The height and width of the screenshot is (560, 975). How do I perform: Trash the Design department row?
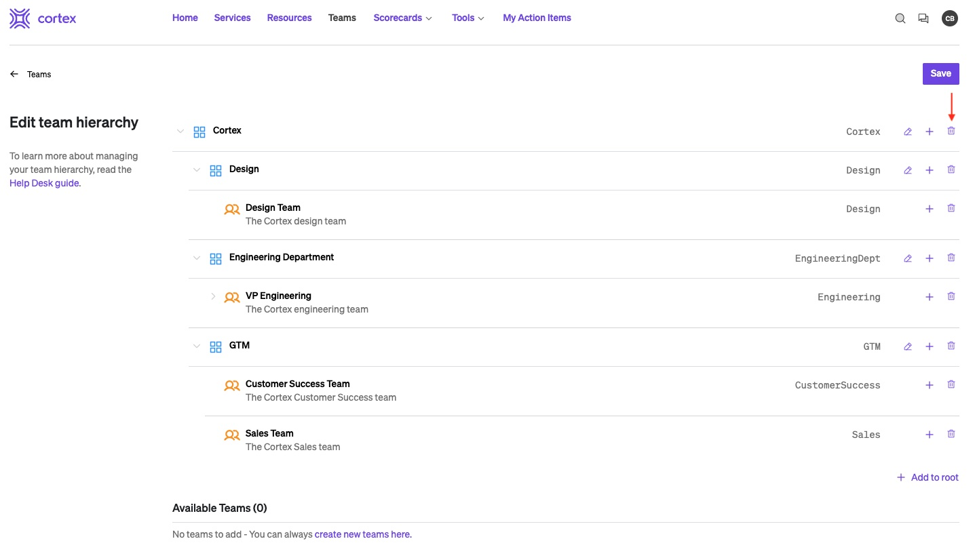click(951, 169)
